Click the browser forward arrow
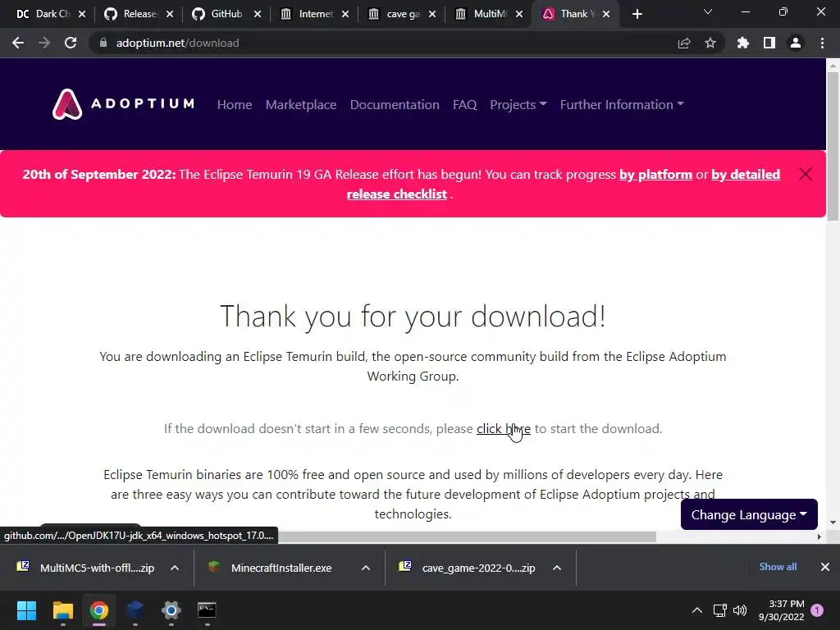This screenshot has height=630, width=840. (x=44, y=43)
